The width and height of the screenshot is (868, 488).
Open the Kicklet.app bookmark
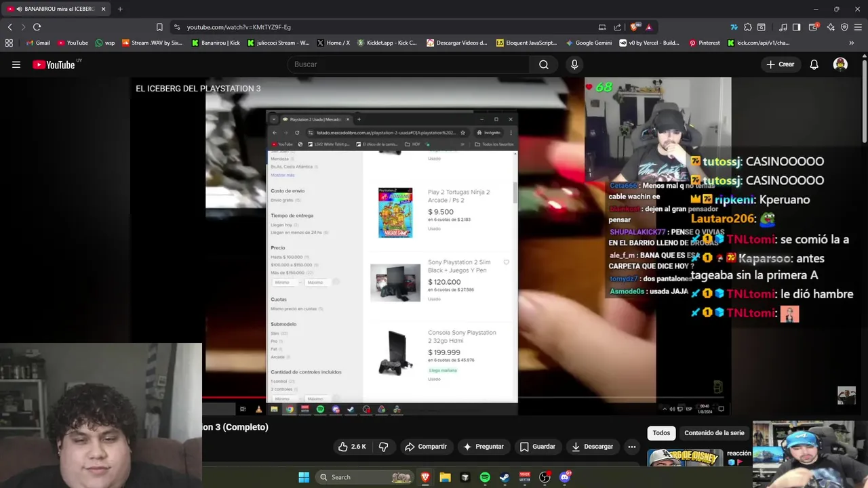pyautogui.click(x=387, y=43)
